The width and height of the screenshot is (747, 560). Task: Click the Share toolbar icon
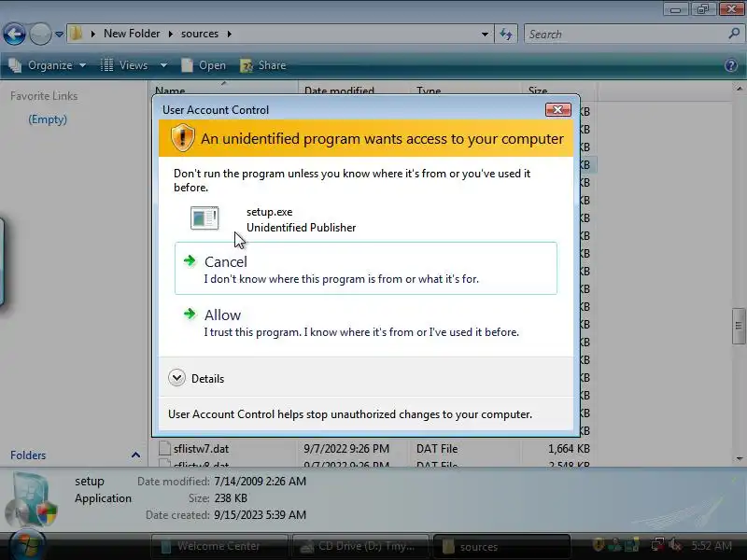pyautogui.click(x=247, y=65)
